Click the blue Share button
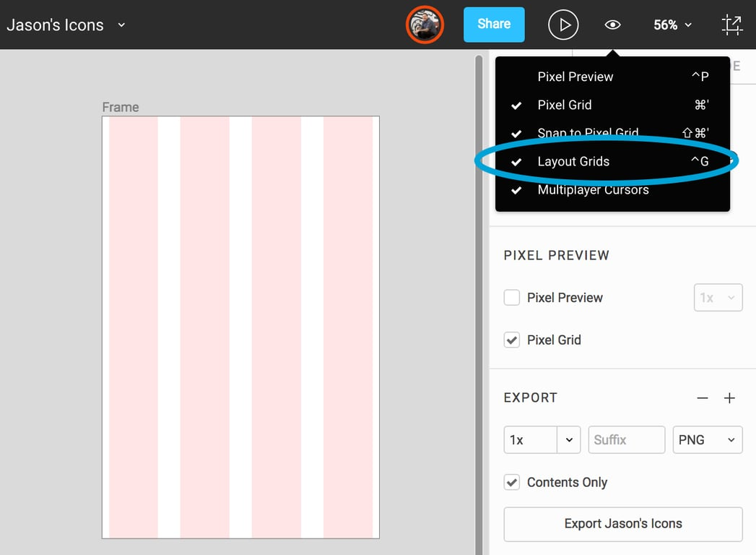756x555 pixels. [x=494, y=24]
